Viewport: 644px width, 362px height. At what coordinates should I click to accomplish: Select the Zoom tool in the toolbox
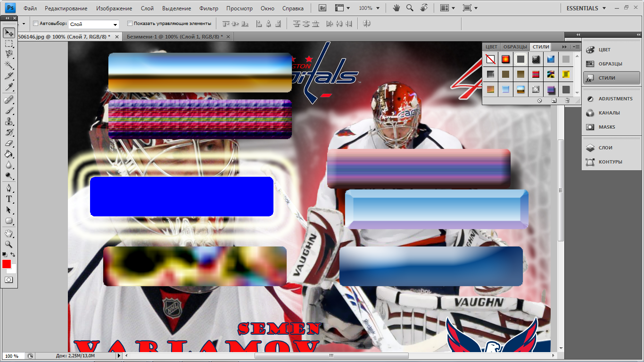9,244
